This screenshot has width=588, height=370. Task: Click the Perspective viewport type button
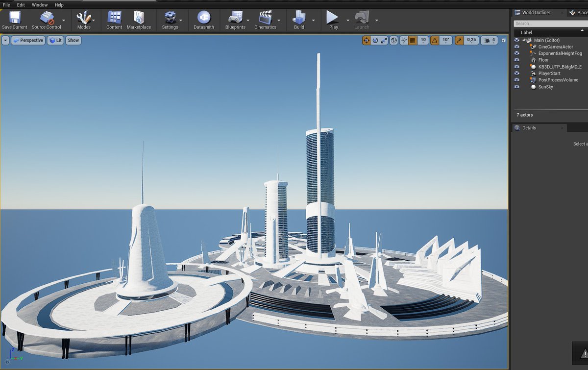coord(28,40)
